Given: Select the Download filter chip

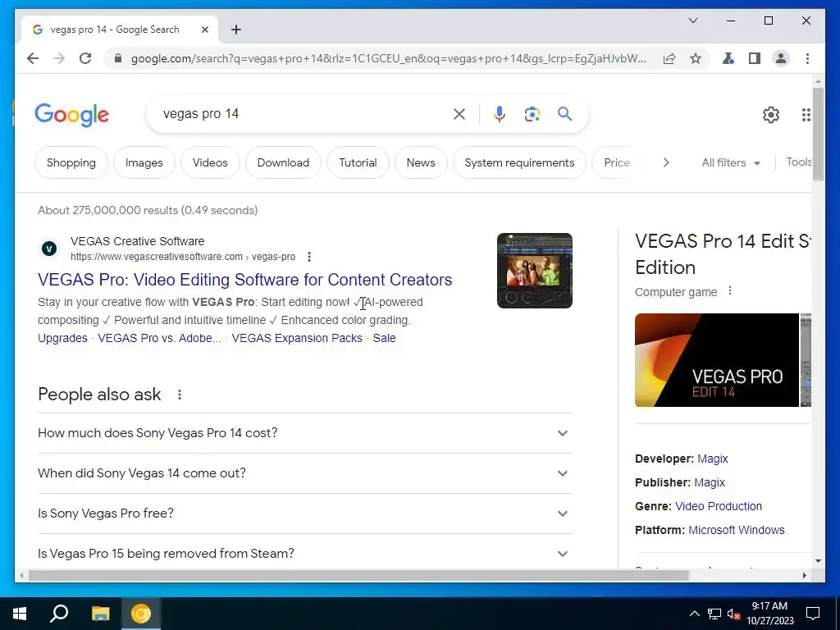Looking at the screenshot, I should pyautogui.click(x=283, y=162).
